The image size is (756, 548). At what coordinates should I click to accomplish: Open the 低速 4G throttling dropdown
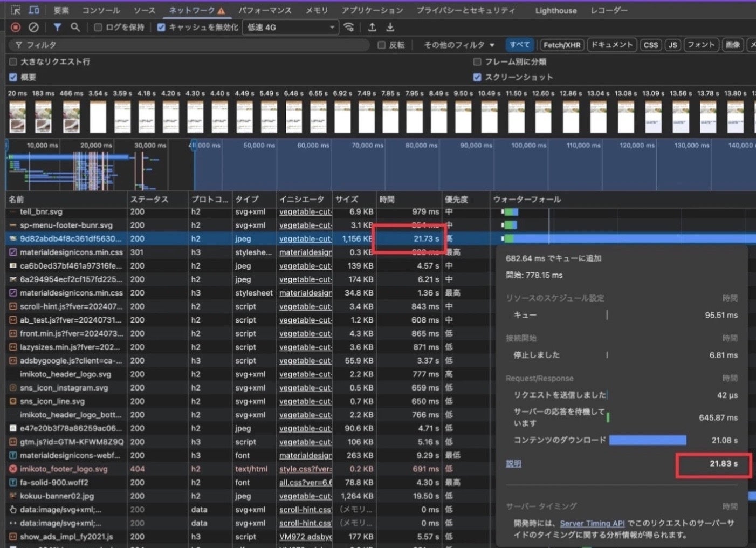point(291,28)
